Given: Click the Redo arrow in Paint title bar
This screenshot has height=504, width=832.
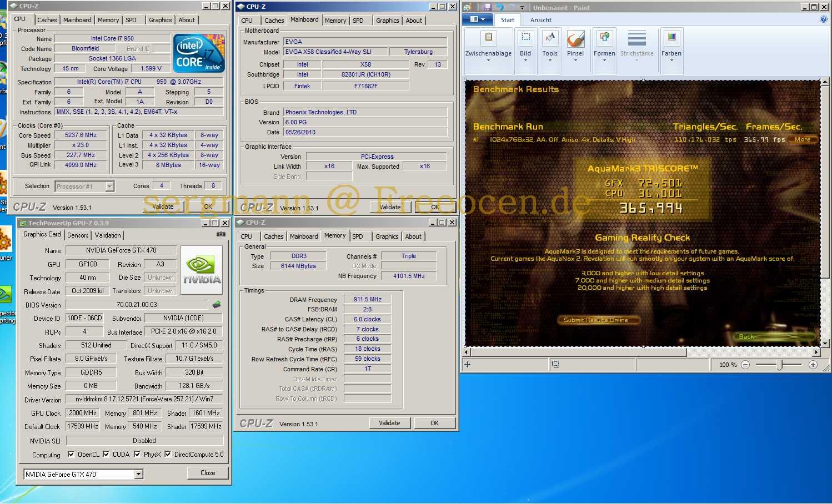Looking at the screenshot, I should [511, 7].
